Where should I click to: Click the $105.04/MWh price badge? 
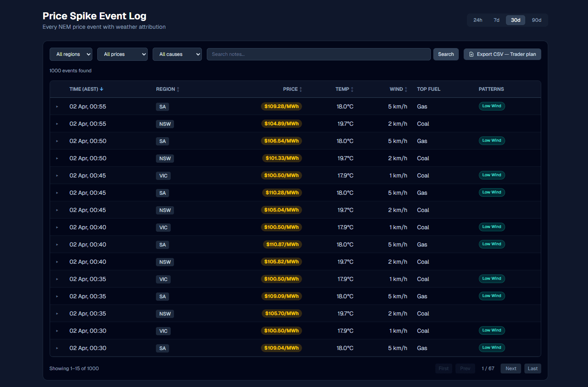click(281, 210)
